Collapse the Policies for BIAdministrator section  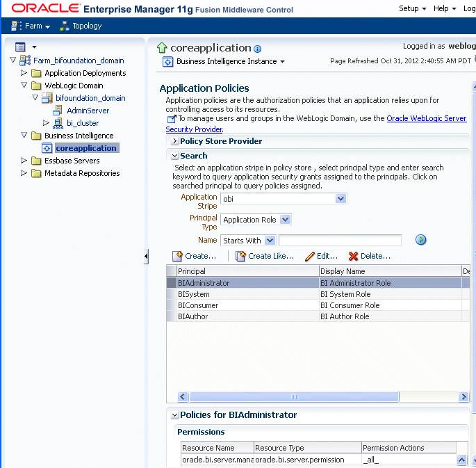[x=174, y=415]
